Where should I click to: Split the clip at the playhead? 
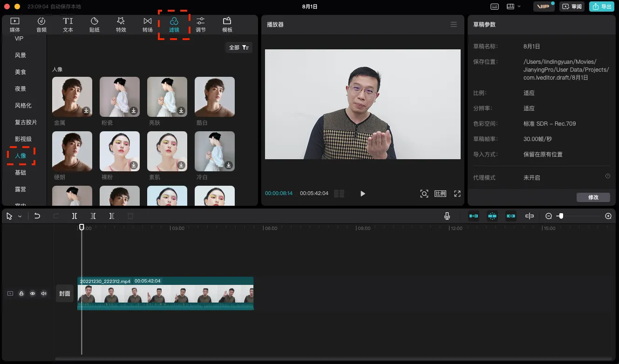tap(75, 216)
